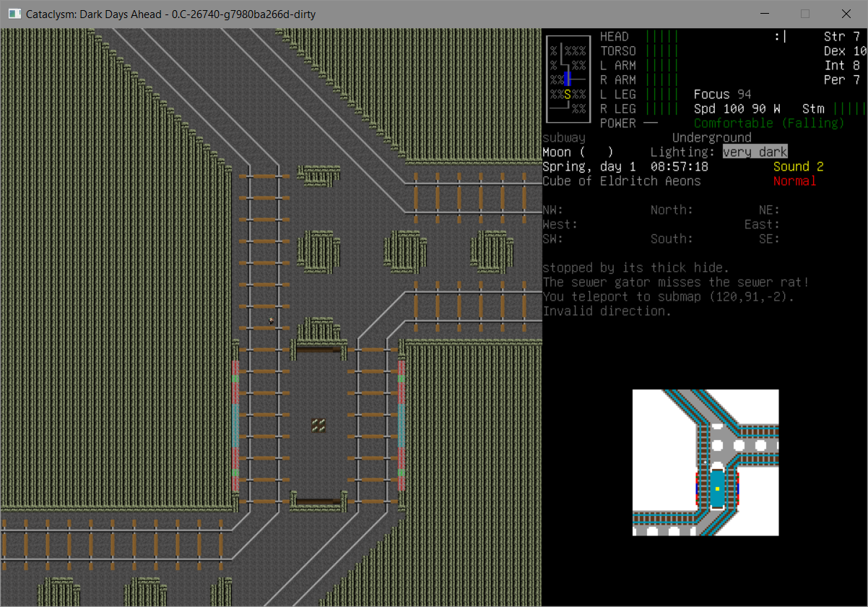Image resolution: width=868 pixels, height=607 pixels.
Task: Click the 'Focus 94' value
Action: click(722, 94)
